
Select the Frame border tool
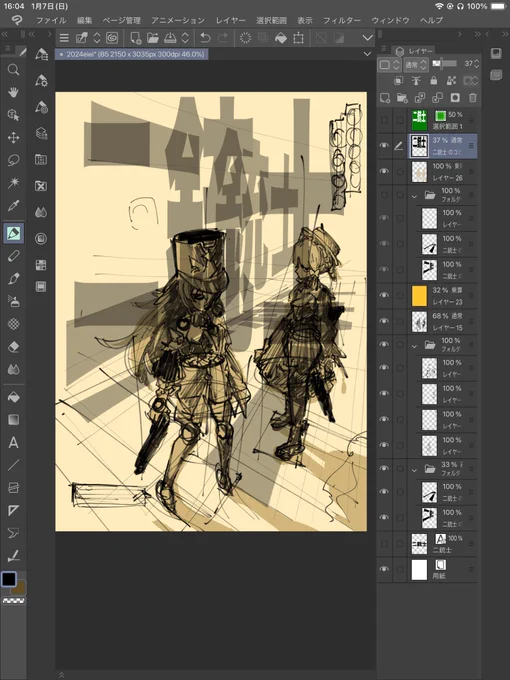point(13,488)
